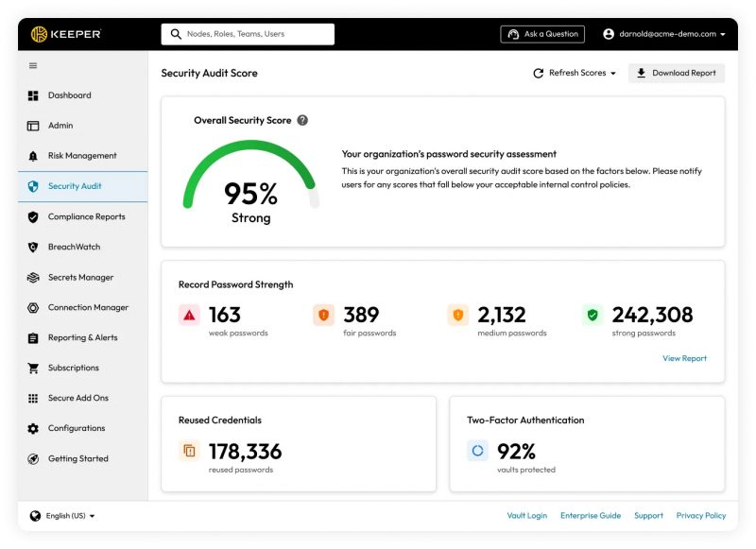Click the Security Audit shield icon
The width and height of the screenshot is (756, 549).
[33, 186]
